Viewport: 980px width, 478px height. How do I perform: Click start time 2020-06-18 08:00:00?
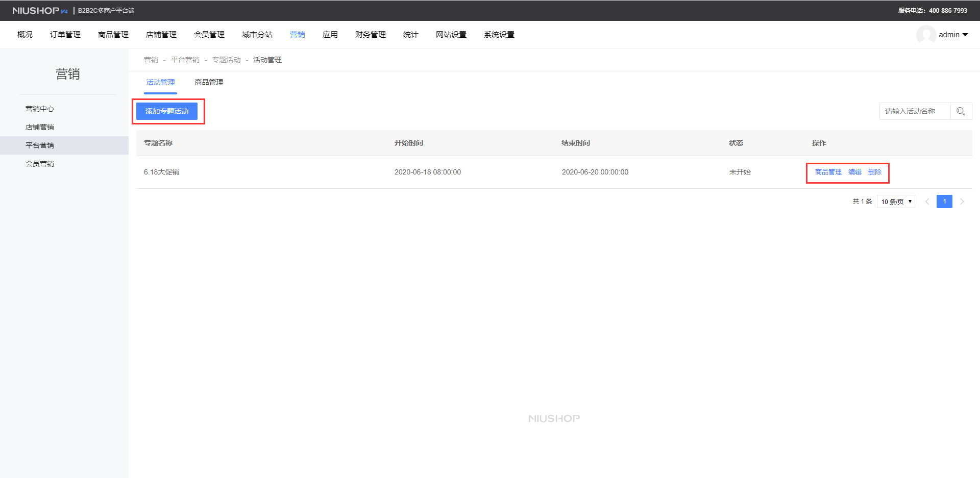(x=428, y=172)
